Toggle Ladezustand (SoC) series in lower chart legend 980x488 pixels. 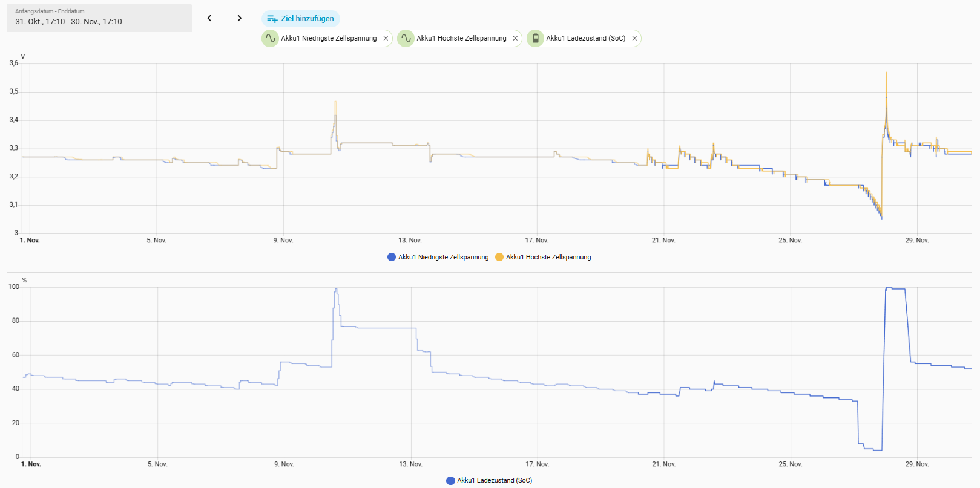[x=495, y=480]
